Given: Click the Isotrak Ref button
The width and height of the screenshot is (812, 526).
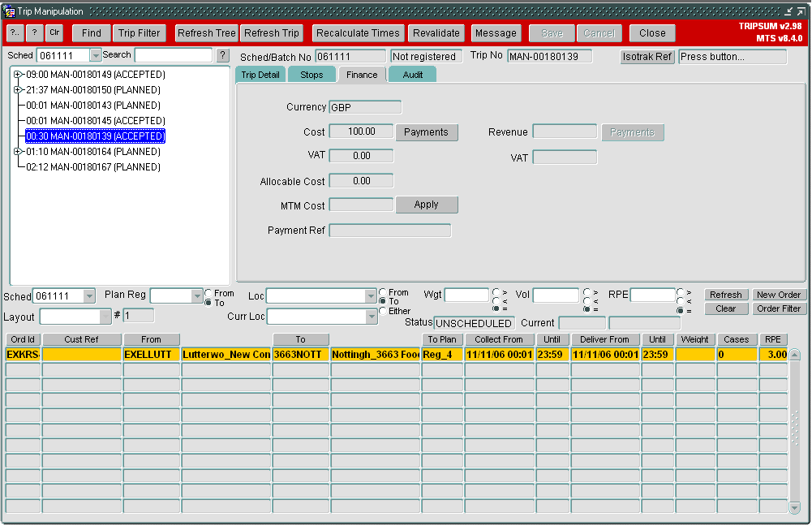Looking at the screenshot, I should [x=647, y=57].
